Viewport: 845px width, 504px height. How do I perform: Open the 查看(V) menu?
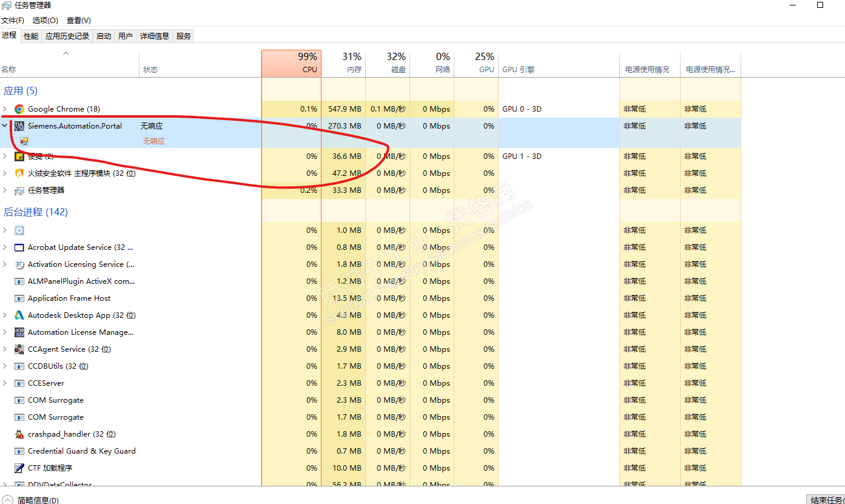click(x=79, y=21)
